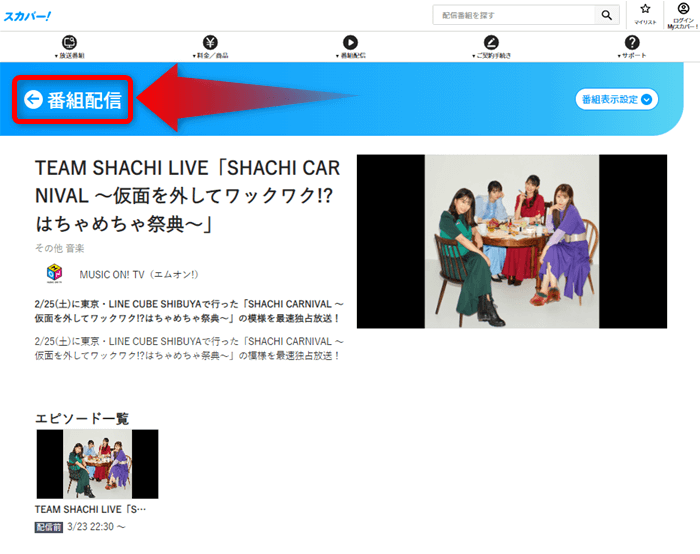Expand the 番組表示設定 dropdown

click(617, 99)
